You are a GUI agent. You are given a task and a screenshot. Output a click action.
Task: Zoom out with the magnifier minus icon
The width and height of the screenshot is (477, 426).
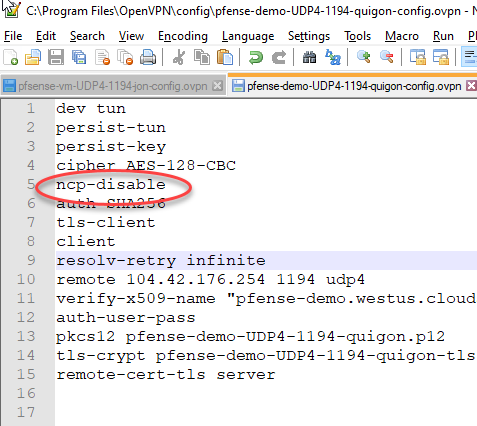coord(387,57)
